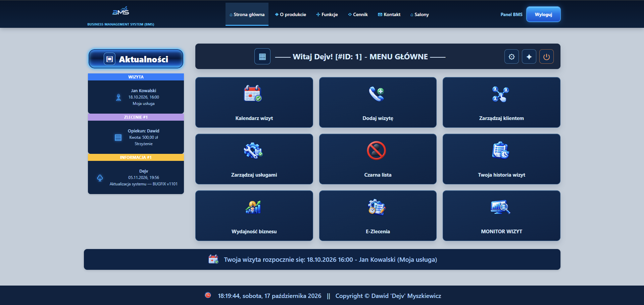Click the square icon inside Aktualności button
Screen dimensions: 644x305
pos(109,59)
